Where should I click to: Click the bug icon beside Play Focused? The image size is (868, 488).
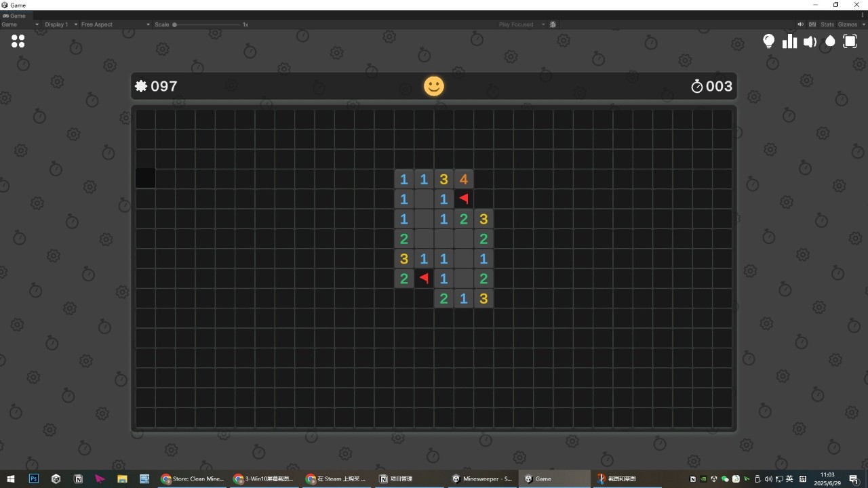click(x=553, y=24)
